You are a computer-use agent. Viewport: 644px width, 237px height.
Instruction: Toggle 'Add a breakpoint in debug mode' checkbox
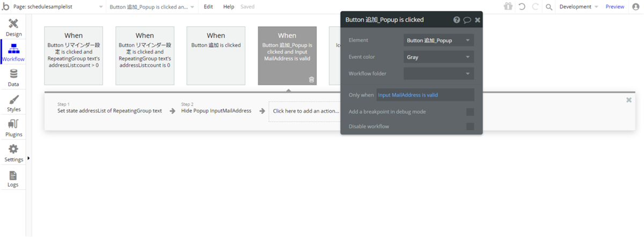point(470,112)
